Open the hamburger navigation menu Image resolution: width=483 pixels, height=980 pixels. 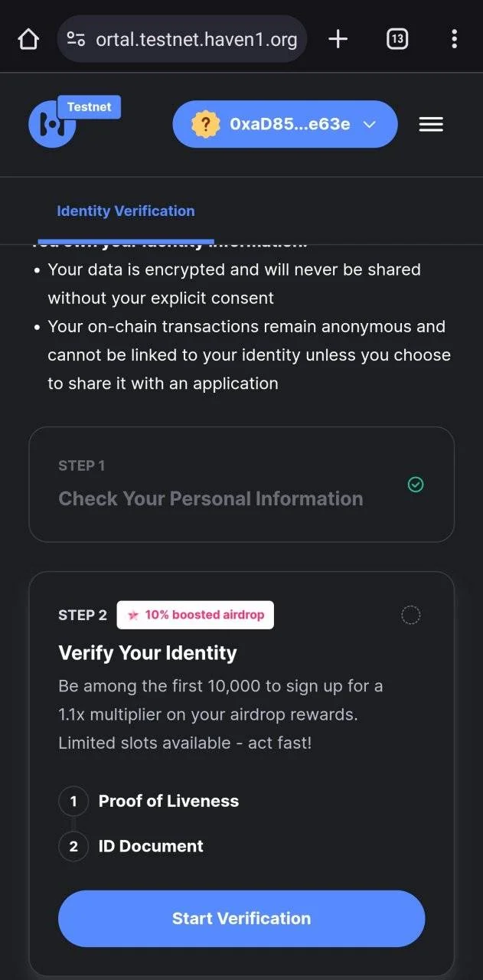pyautogui.click(x=431, y=124)
